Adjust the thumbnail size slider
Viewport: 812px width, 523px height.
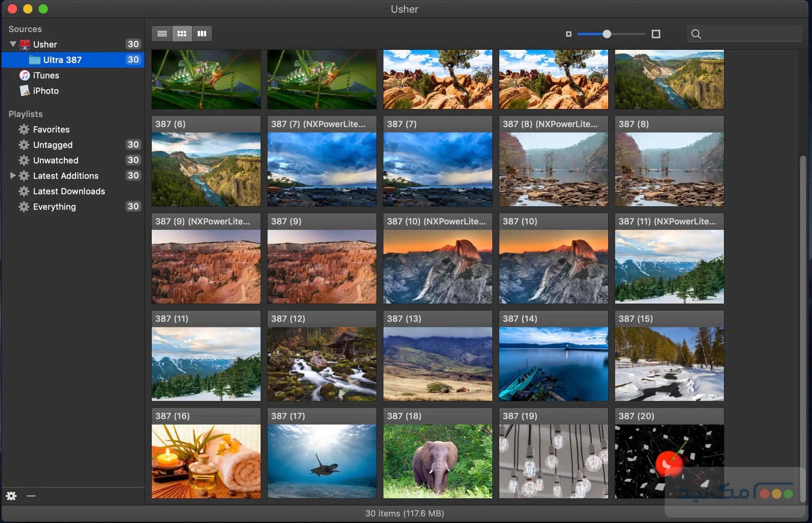(x=607, y=34)
